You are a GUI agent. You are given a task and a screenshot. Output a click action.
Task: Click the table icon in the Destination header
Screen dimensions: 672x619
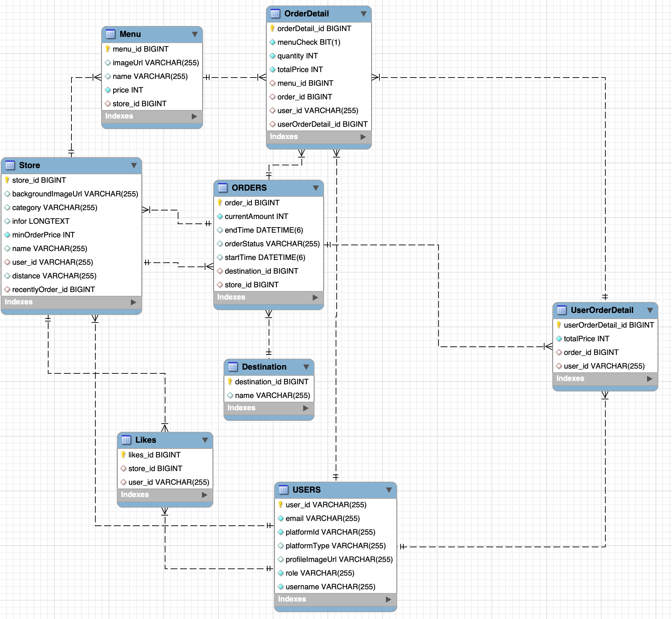[233, 367]
